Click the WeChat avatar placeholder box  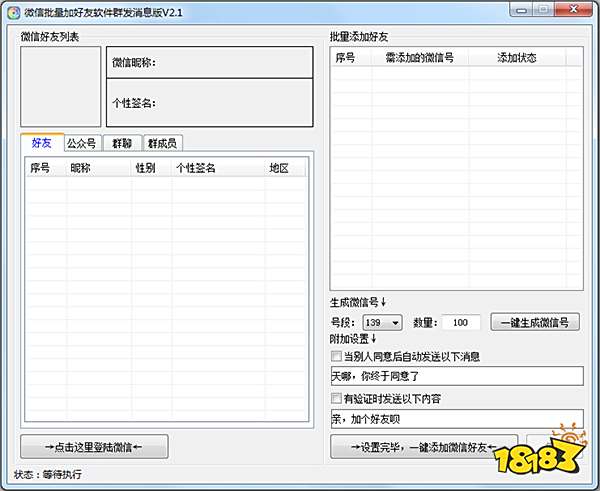pyautogui.click(x=61, y=87)
